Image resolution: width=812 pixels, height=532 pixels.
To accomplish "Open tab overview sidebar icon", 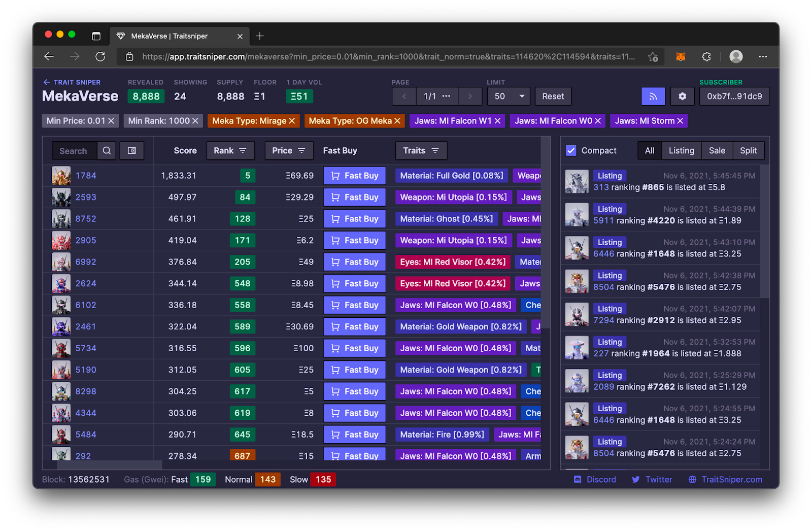I will coord(96,36).
